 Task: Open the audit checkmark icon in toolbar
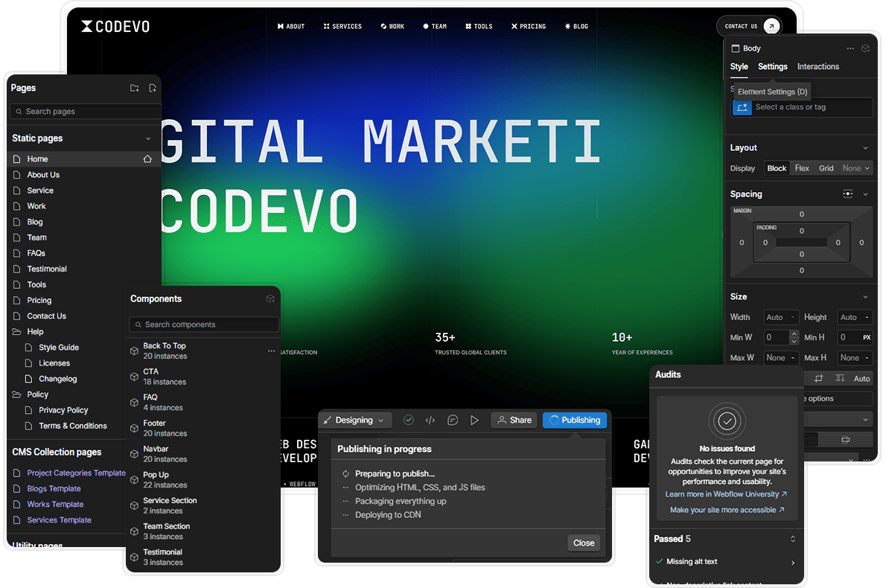click(x=409, y=421)
